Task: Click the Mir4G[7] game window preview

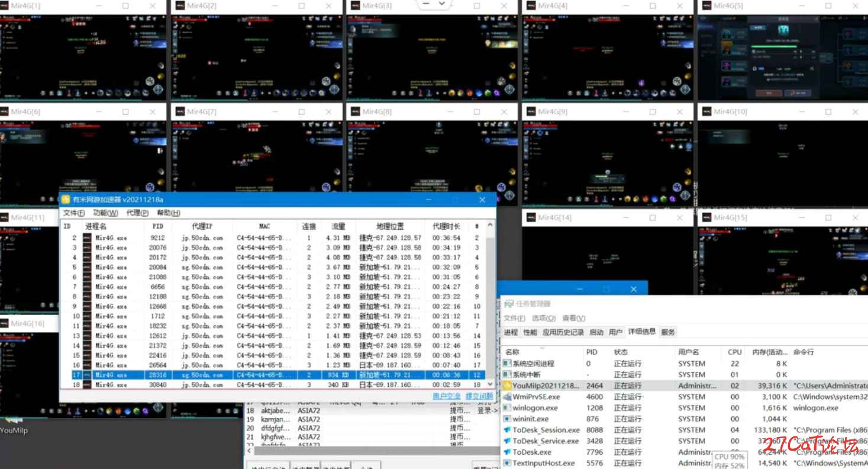Action: pyautogui.click(x=257, y=155)
